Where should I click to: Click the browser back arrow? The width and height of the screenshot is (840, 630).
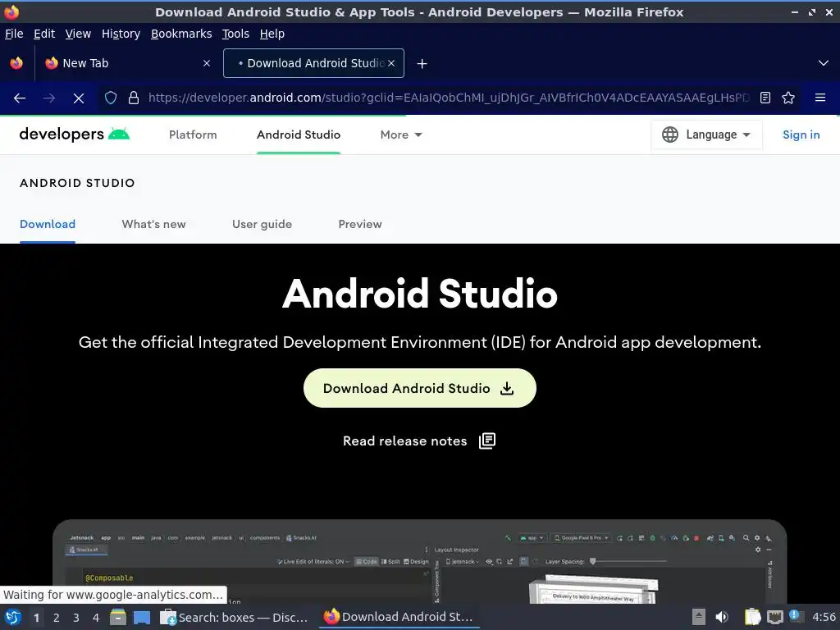tap(20, 98)
